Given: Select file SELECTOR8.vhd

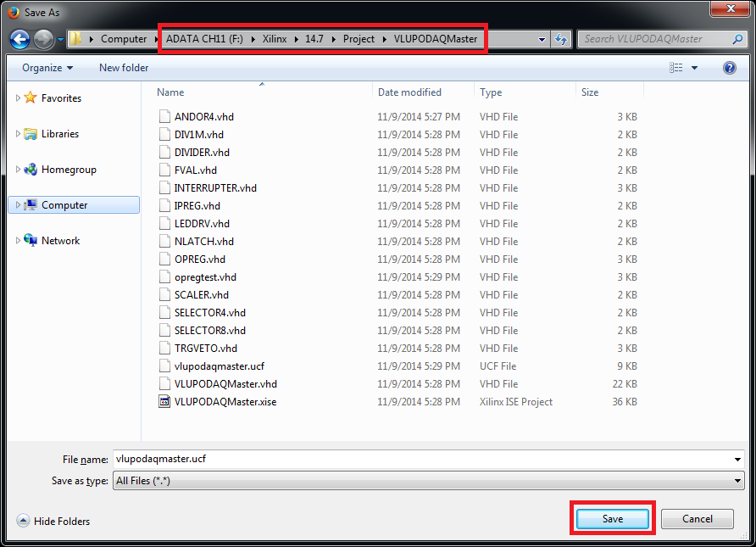Looking at the screenshot, I should (x=209, y=331).
